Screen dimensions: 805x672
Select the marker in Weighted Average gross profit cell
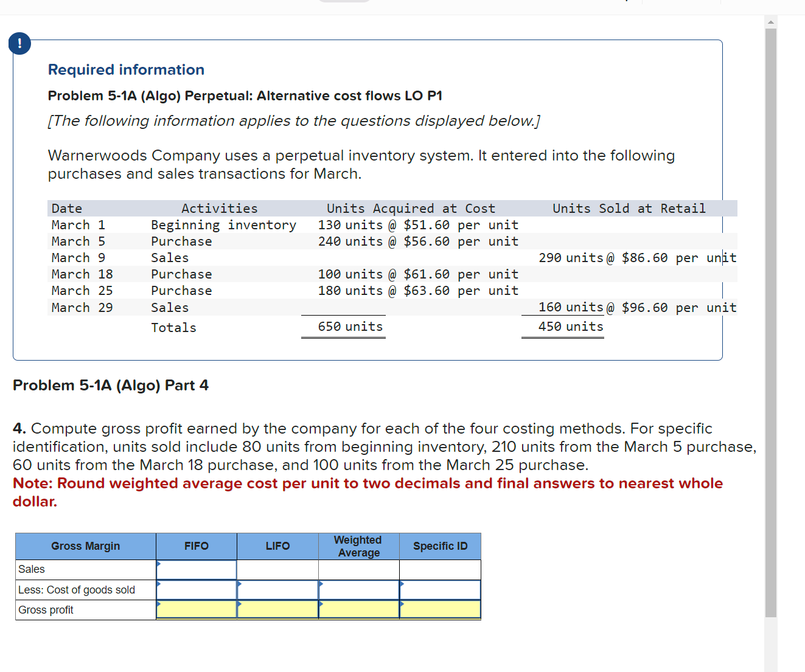[x=321, y=606]
